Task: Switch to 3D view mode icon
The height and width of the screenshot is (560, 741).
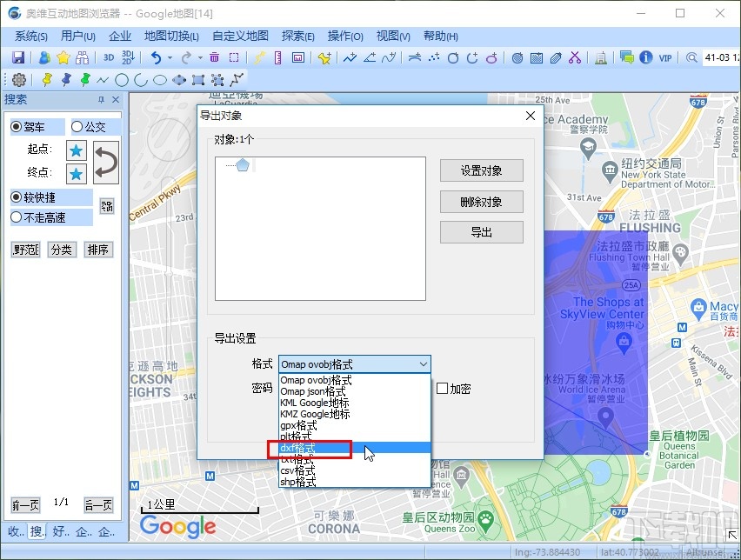Action: 109,58
